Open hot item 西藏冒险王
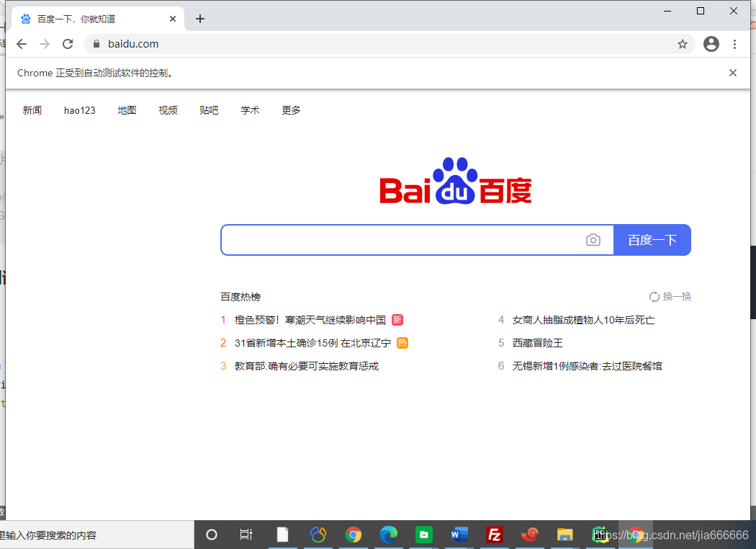 [538, 343]
